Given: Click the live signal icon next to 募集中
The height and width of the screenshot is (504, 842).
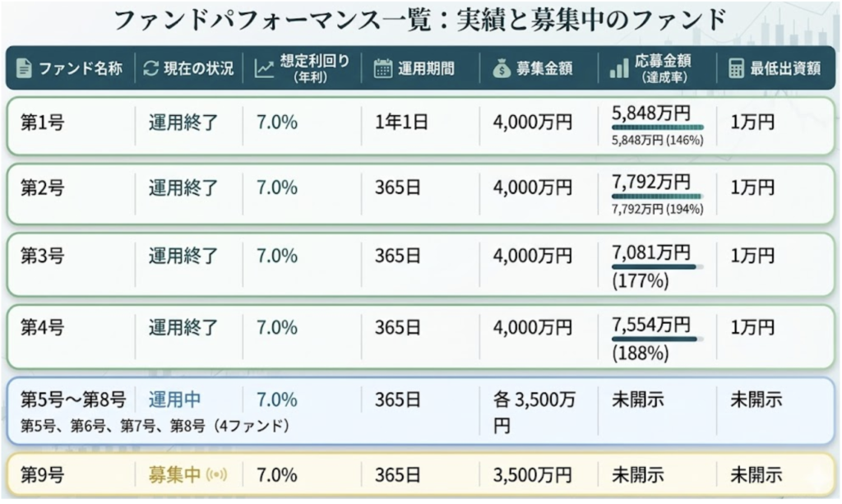Looking at the screenshot, I should click(216, 475).
